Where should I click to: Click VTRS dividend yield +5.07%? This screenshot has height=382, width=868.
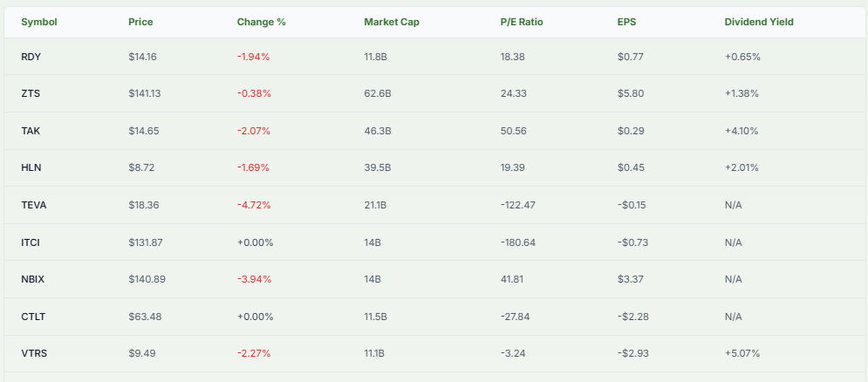pyautogui.click(x=742, y=353)
